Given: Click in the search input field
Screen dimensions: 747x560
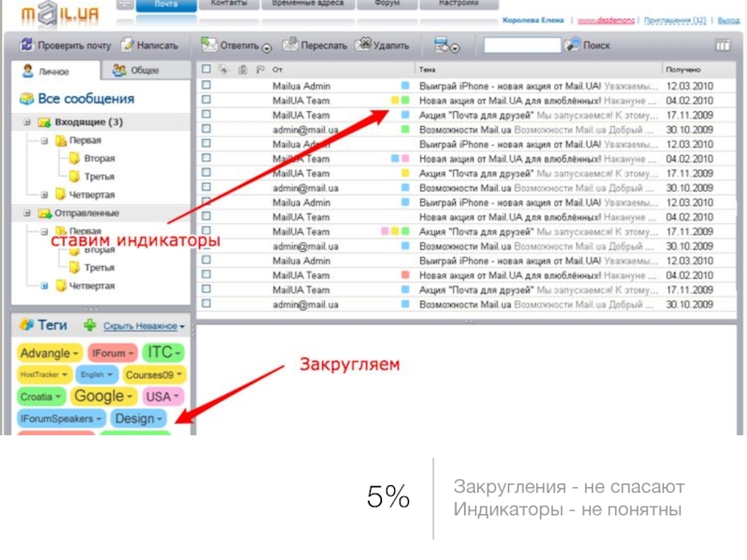Looking at the screenshot, I should pyautogui.click(x=522, y=45).
